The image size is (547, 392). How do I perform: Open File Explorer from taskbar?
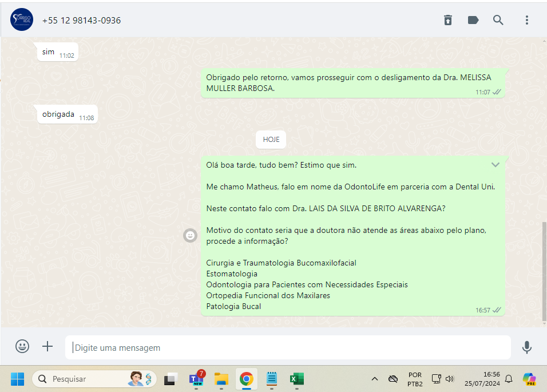pos(221,379)
